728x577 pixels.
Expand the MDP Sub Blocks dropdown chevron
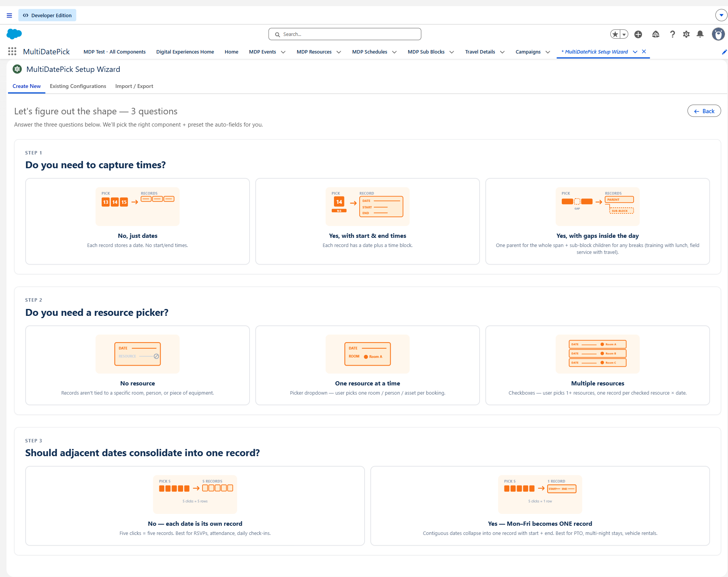tap(452, 52)
